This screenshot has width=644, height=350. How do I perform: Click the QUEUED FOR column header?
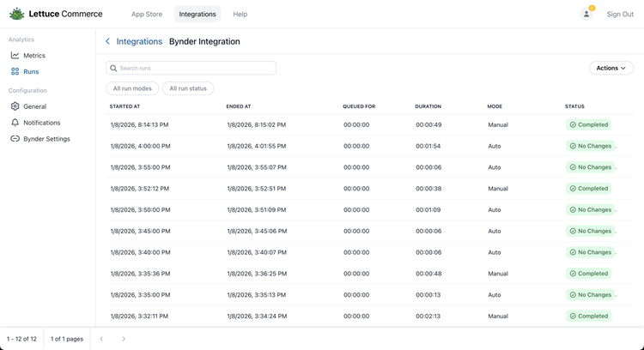pyautogui.click(x=359, y=106)
